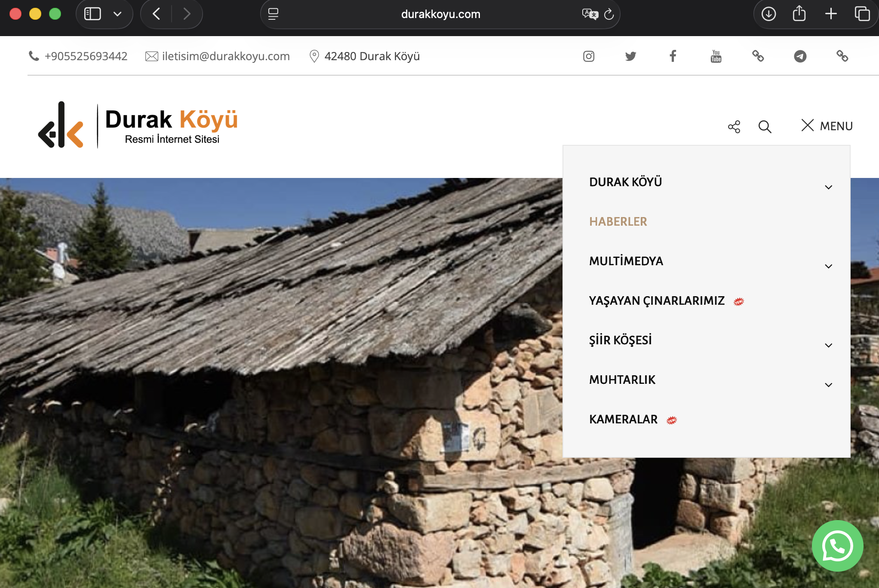Open the Twitter social icon
Image resolution: width=879 pixels, height=588 pixels.
tap(630, 56)
